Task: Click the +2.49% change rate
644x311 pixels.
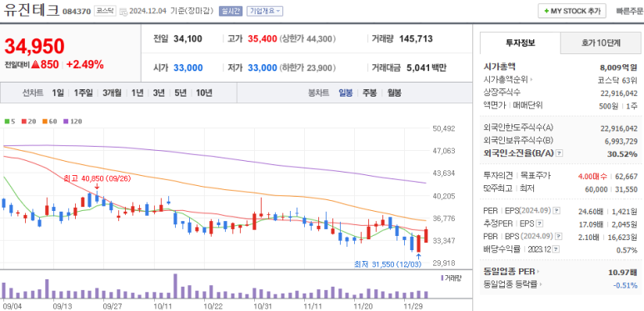Action: (x=85, y=64)
